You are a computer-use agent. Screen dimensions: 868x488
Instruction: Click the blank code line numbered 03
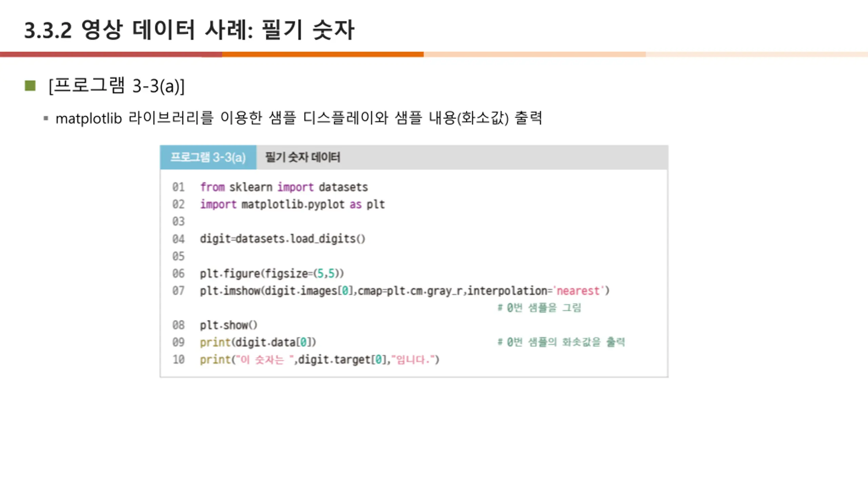coord(178,222)
